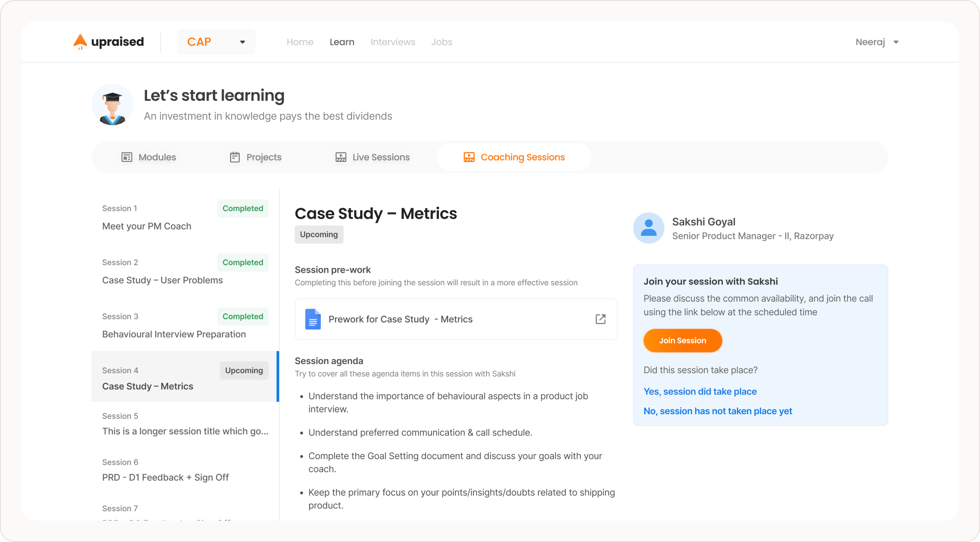Click the Session agenda heading
Viewport: 980px width, 542px height.
point(329,361)
